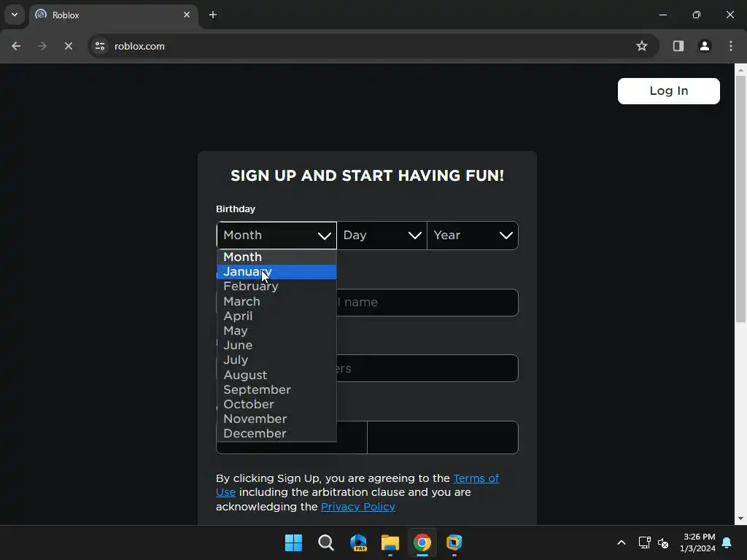The image size is (747, 560).
Task: Choose March from the month list
Action: click(x=276, y=301)
